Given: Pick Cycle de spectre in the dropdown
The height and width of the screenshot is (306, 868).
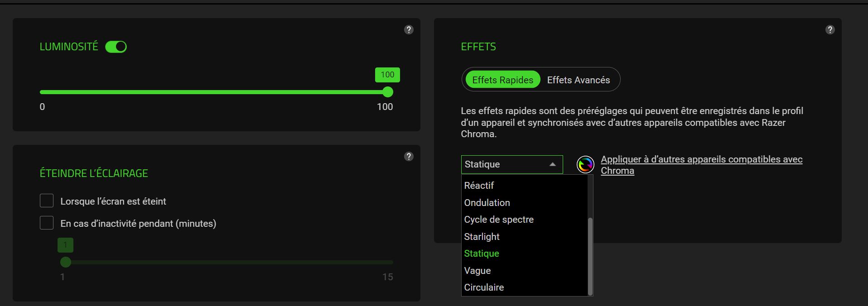Looking at the screenshot, I should tap(499, 220).
